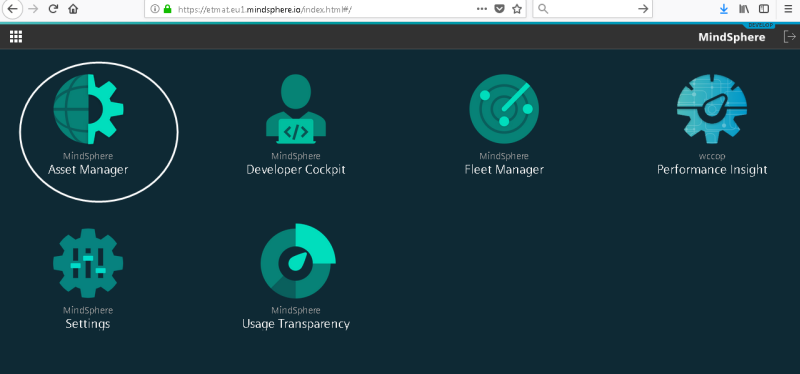This screenshot has height=374, width=800.
Task: Click the wccop text above Performance Insight
Action: pos(712,156)
